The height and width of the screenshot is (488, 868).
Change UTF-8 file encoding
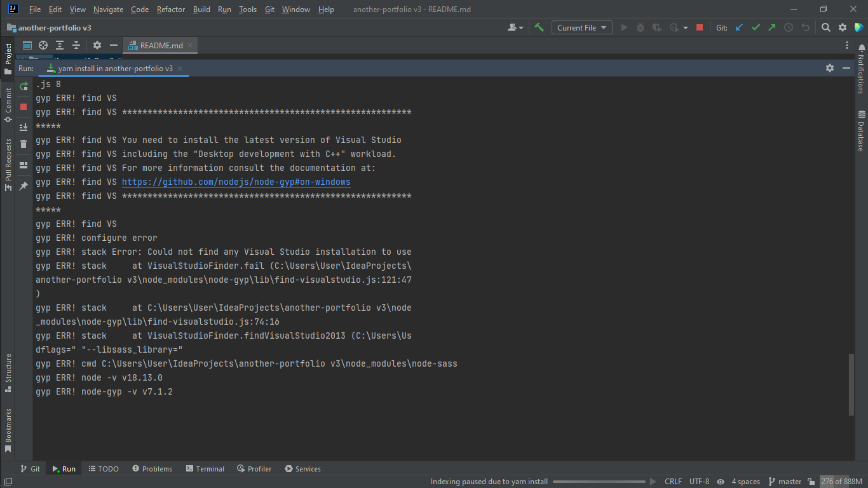(699, 482)
